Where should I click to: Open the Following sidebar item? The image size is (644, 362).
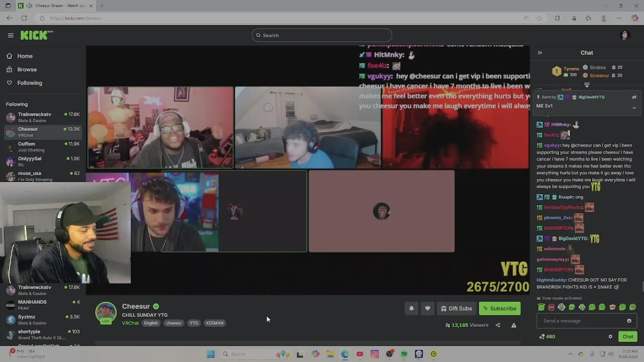tap(30, 83)
